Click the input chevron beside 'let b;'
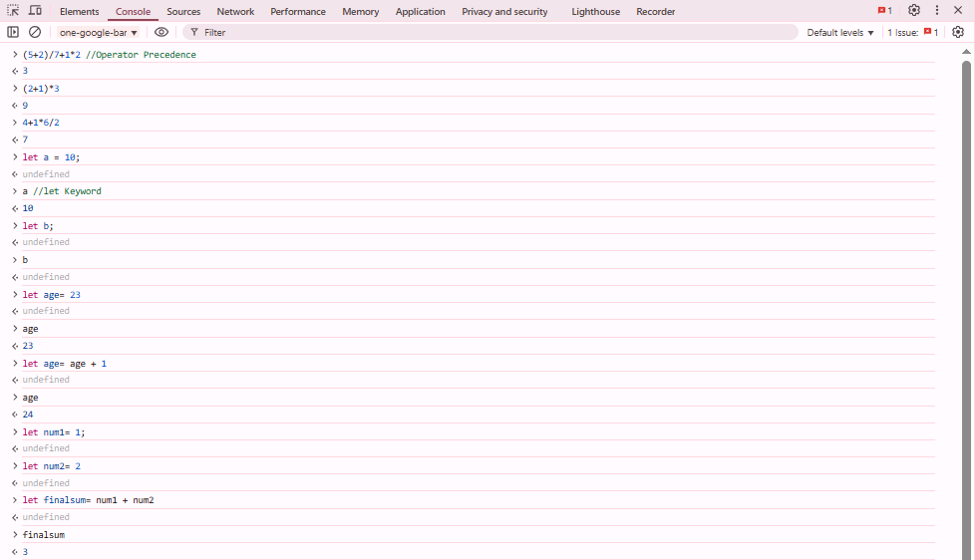The image size is (975, 560). pos(15,225)
